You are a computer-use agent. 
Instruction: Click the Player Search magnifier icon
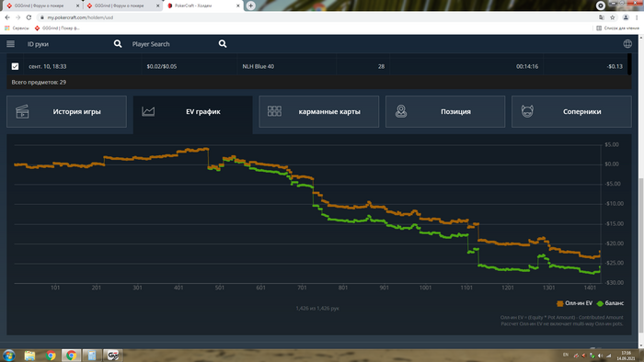point(223,44)
